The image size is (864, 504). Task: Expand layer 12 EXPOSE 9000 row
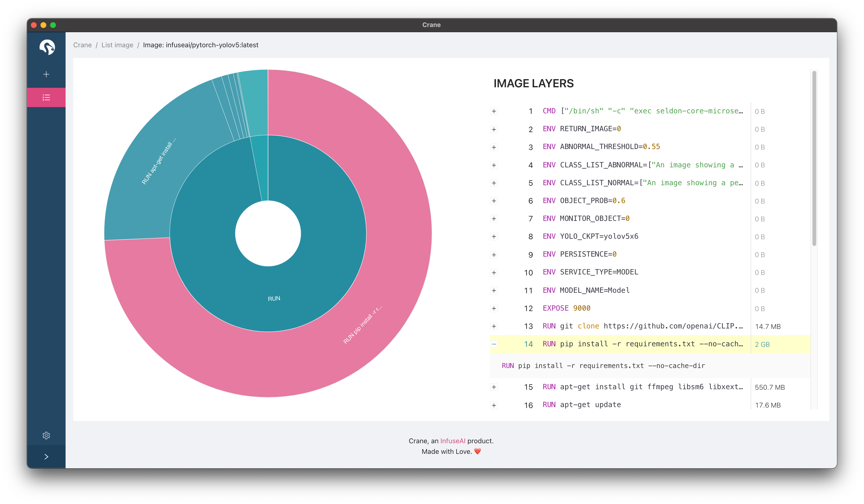tap(494, 308)
